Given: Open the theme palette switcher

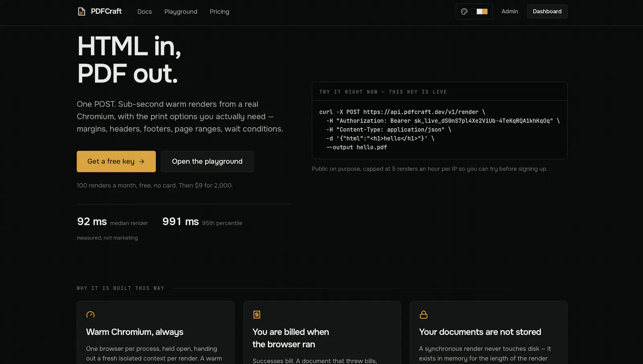Looking at the screenshot, I should [x=474, y=11].
